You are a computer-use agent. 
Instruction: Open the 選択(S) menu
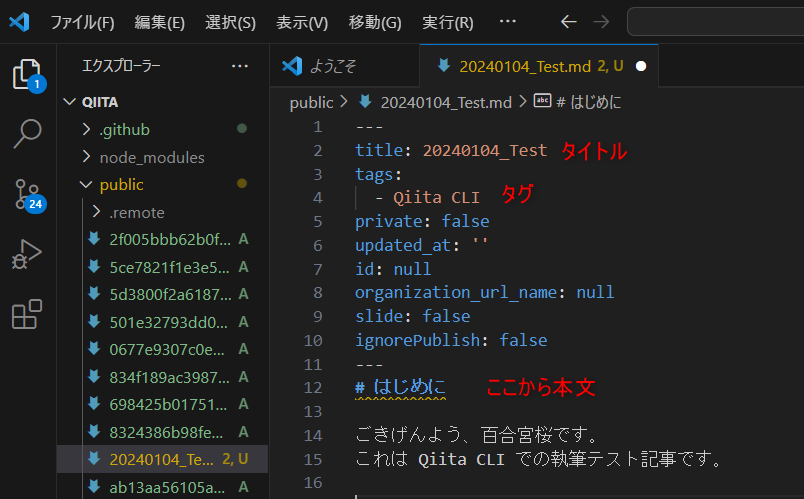(x=230, y=23)
